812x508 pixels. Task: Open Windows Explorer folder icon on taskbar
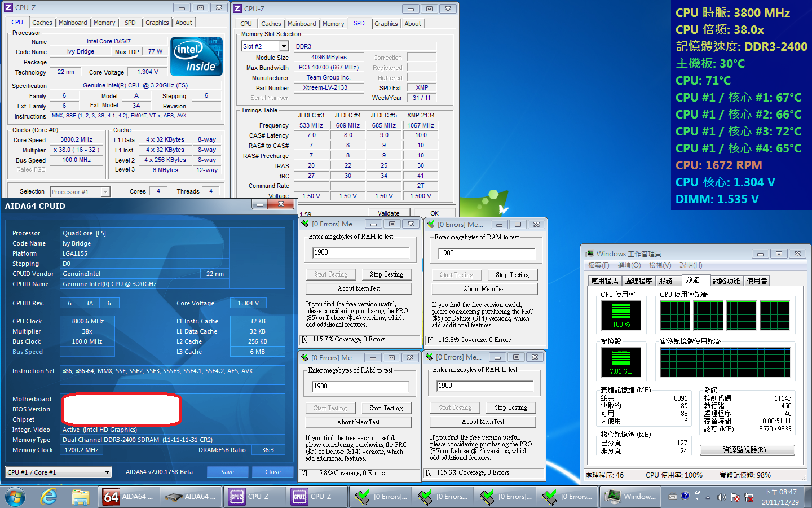point(81,497)
